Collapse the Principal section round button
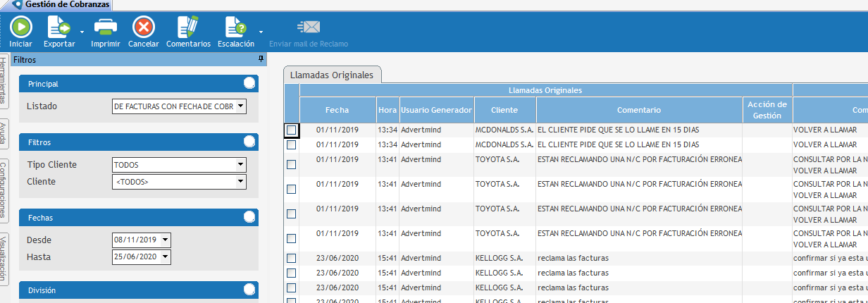Viewport: 868px width, 303px height. 249,83
